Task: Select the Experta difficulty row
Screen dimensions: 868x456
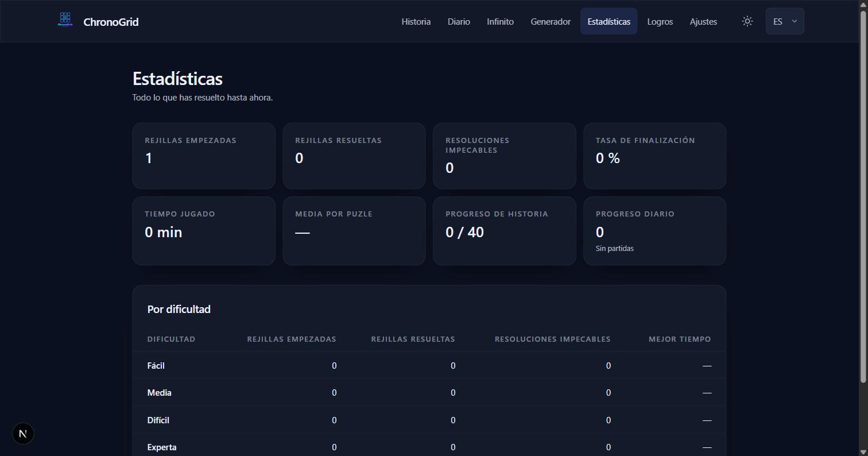Action: coord(429,447)
